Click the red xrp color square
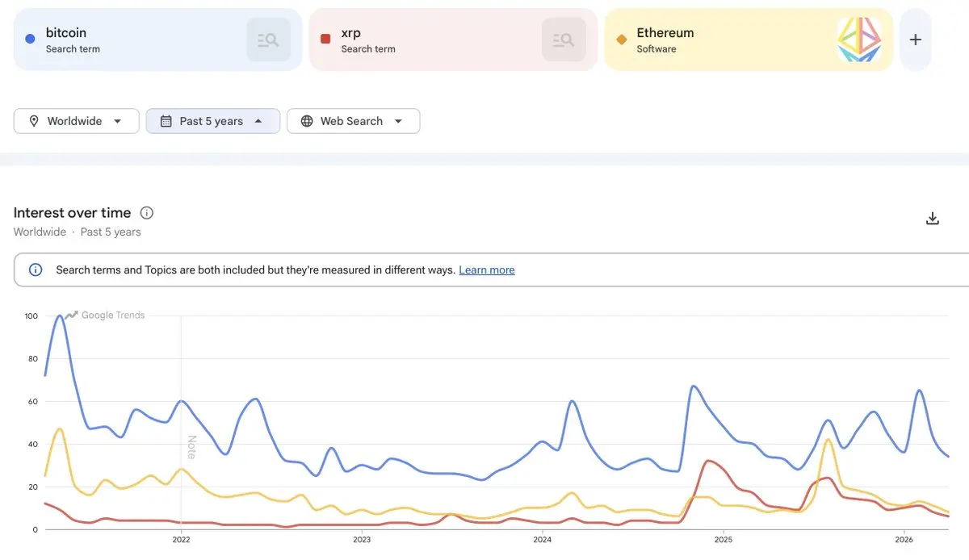This screenshot has width=969, height=560. coord(325,39)
